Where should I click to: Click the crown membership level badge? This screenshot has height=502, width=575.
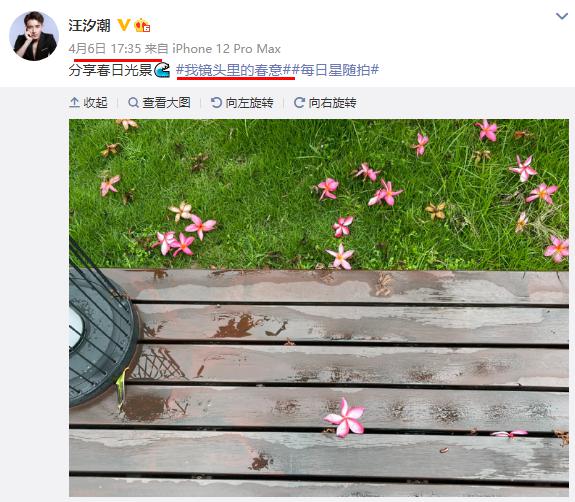142,25
